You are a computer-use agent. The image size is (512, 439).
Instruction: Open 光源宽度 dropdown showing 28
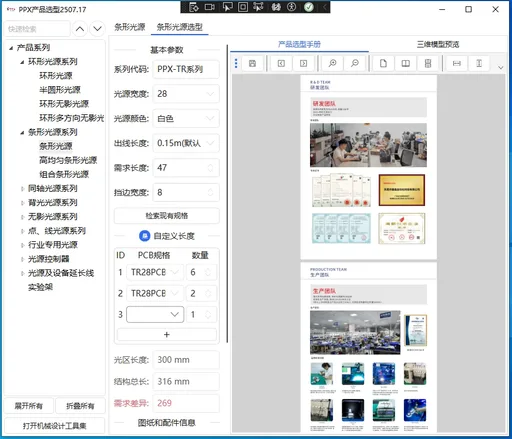coord(186,94)
